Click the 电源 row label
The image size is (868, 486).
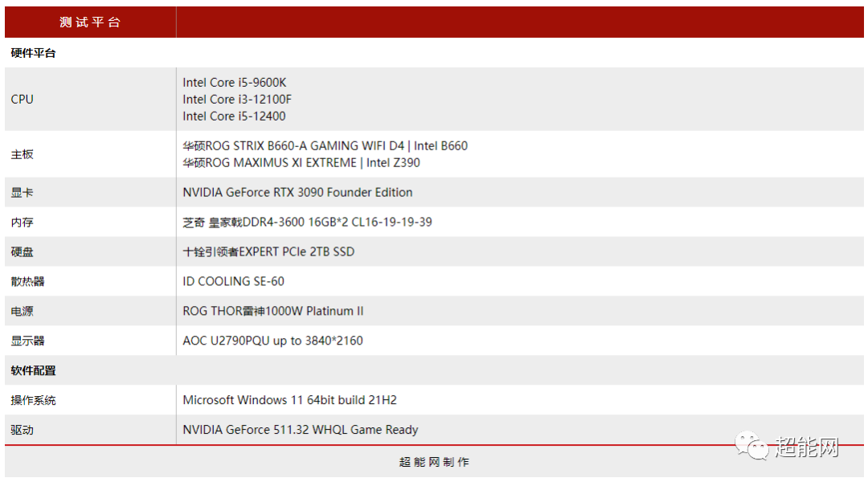[x=23, y=312]
